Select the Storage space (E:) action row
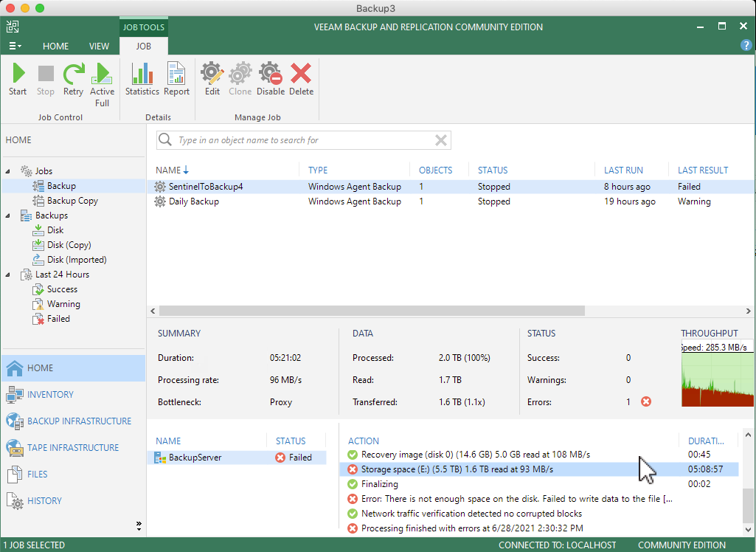This screenshot has width=756, height=552. (539, 469)
